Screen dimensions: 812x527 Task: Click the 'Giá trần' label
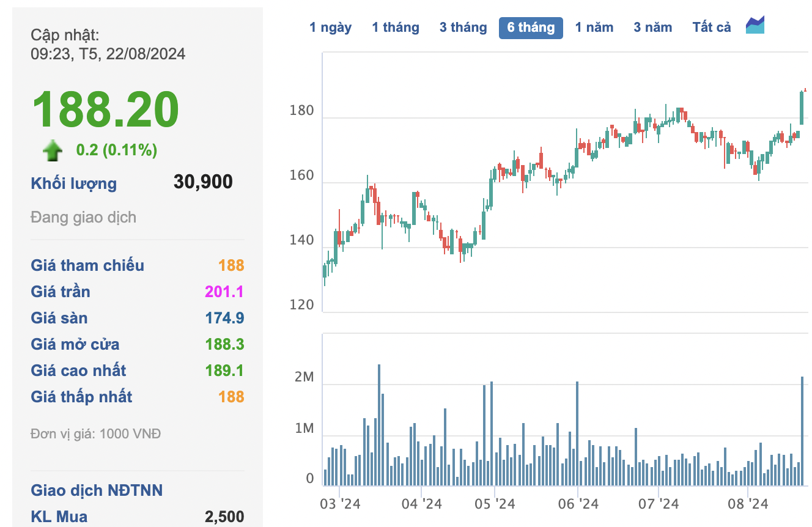coord(61,292)
